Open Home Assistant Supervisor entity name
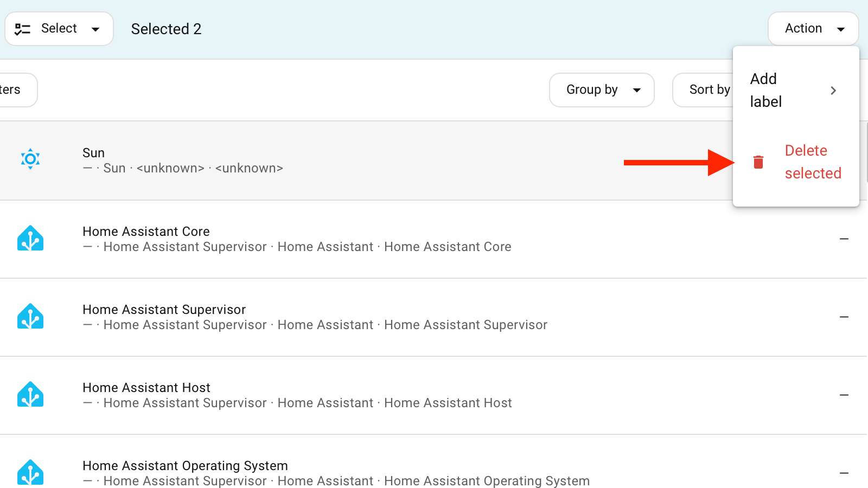Image resolution: width=868 pixels, height=488 pixels. (164, 310)
